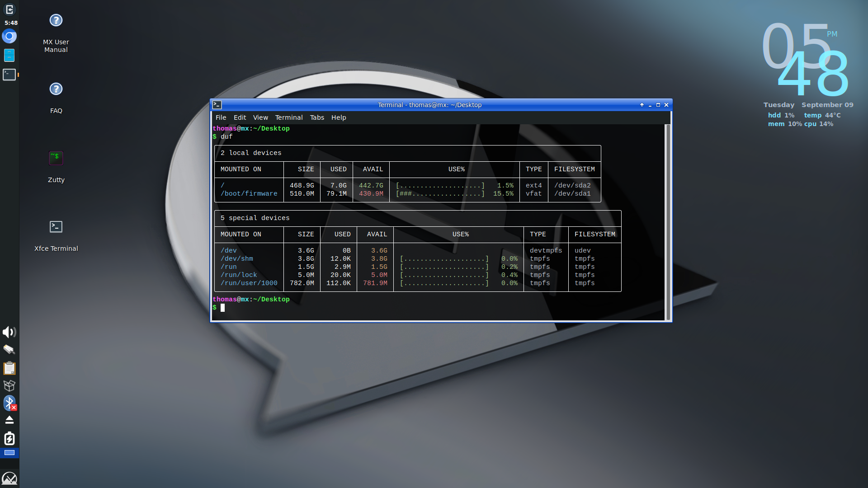Open the FAQ desktop shortcut
The image size is (868, 488).
[x=56, y=89]
